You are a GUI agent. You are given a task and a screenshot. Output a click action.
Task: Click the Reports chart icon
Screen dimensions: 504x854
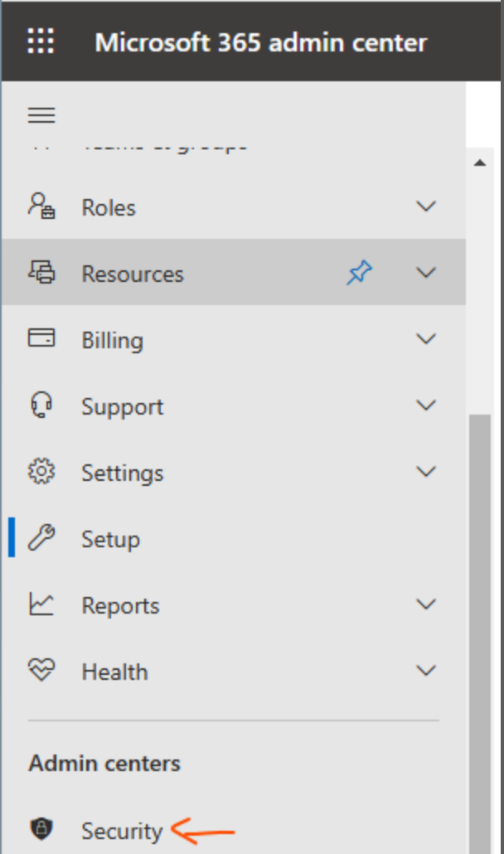point(41,604)
